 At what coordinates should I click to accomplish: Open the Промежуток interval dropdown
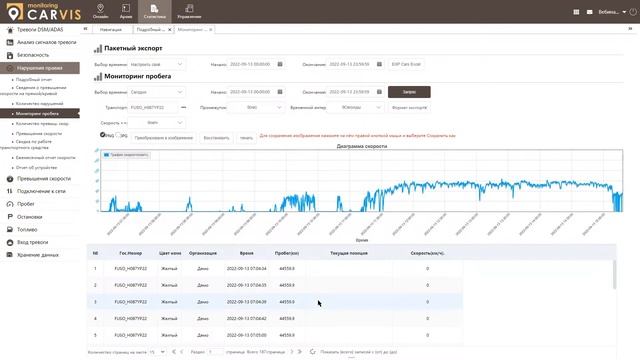tap(256, 107)
